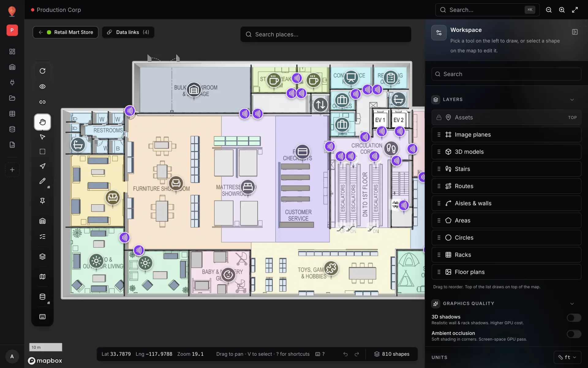Select the Racks layer row
Viewport: 588px width, 368px height.
(506, 255)
